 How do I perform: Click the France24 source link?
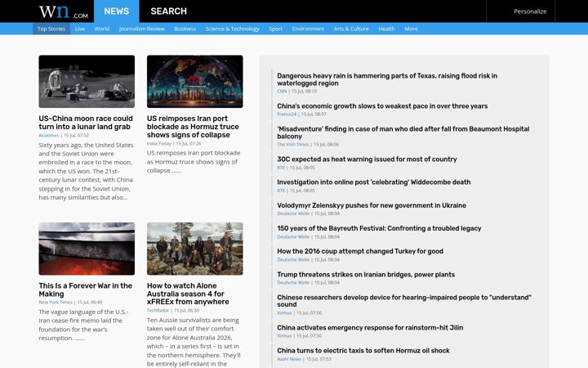point(287,114)
